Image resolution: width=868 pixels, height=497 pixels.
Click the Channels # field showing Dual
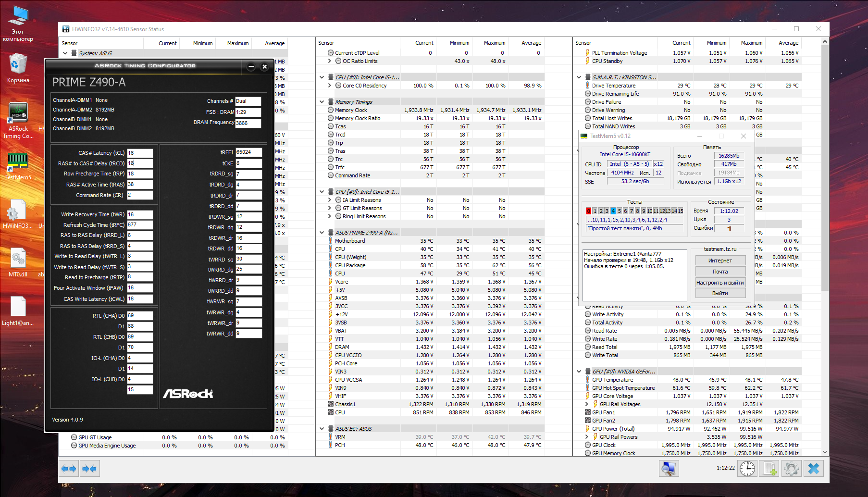point(248,101)
